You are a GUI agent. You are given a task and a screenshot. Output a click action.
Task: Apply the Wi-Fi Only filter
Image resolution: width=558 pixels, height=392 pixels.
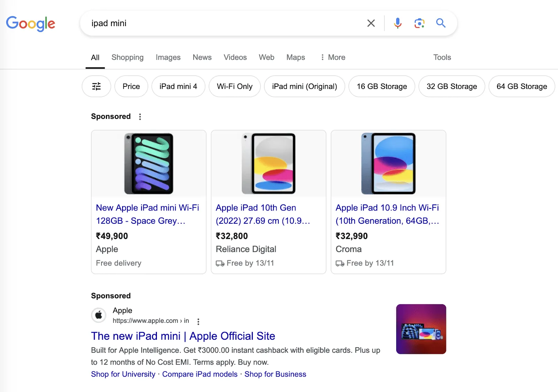[235, 86]
